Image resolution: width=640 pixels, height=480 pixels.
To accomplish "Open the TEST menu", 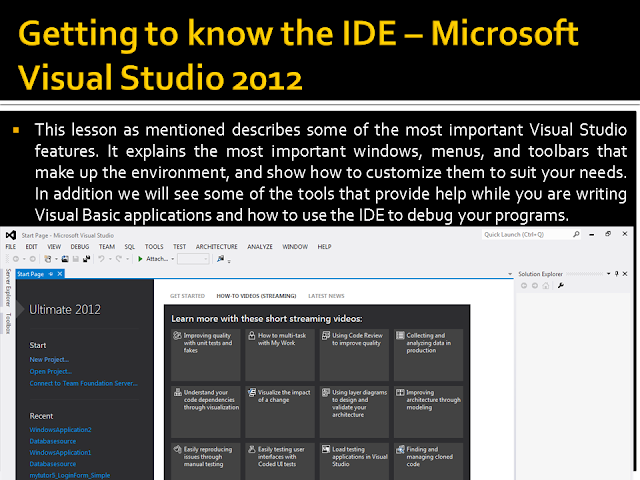I will click(x=179, y=247).
